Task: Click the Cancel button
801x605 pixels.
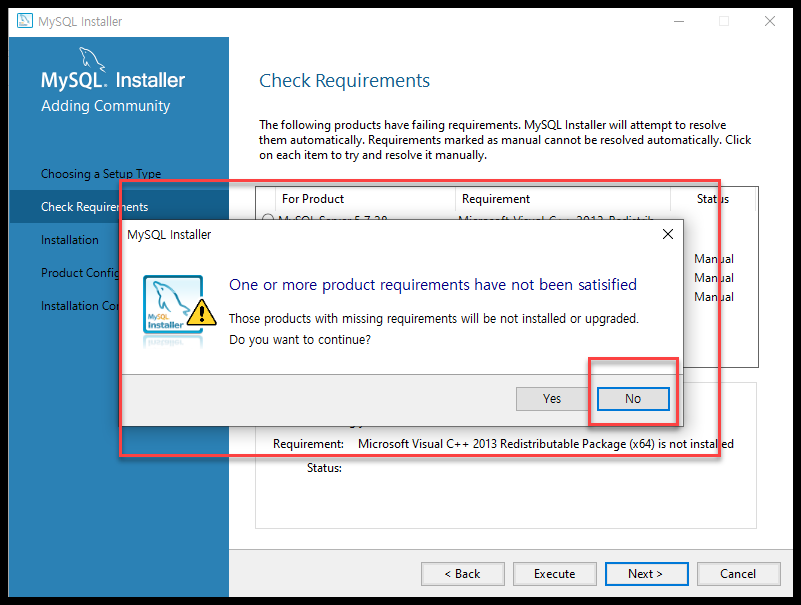Action: [x=738, y=574]
